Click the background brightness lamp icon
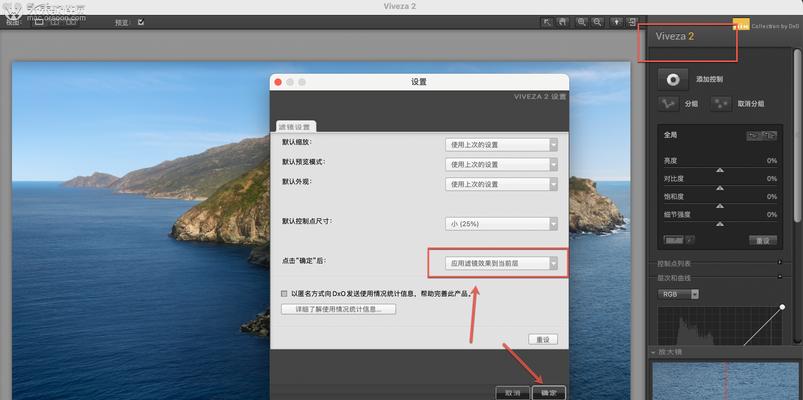This screenshot has width=803, height=400. 617,22
